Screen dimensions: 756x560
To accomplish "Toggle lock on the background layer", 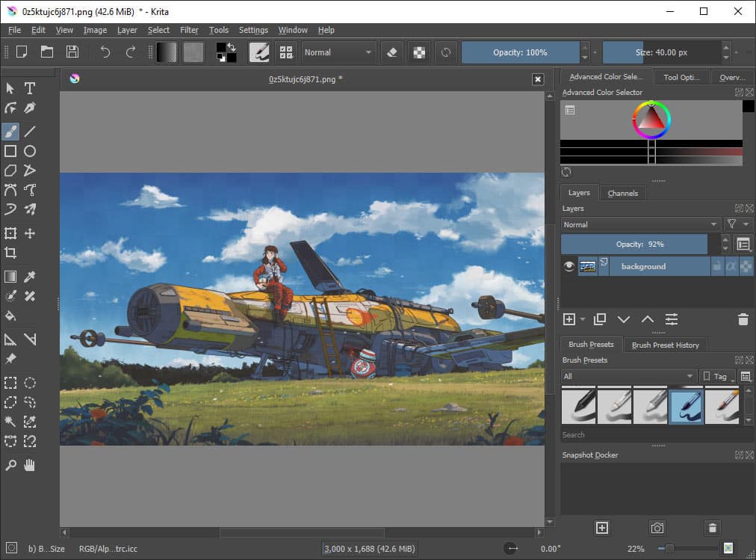I will (717, 266).
